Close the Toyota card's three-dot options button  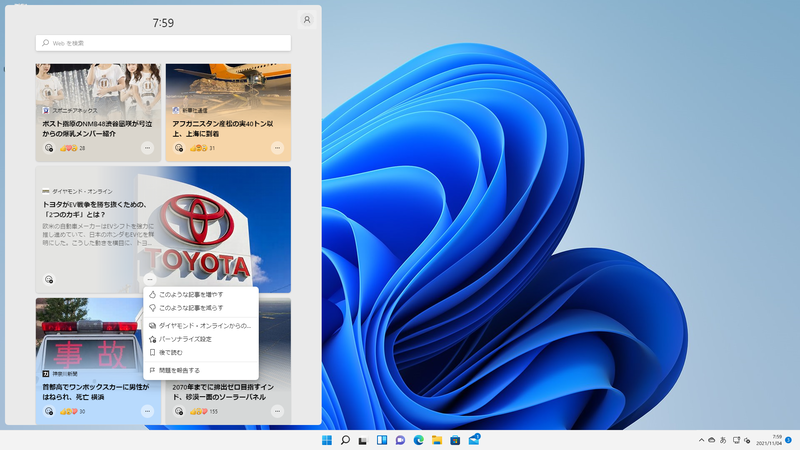pyautogui.click(x=149, y=279)
